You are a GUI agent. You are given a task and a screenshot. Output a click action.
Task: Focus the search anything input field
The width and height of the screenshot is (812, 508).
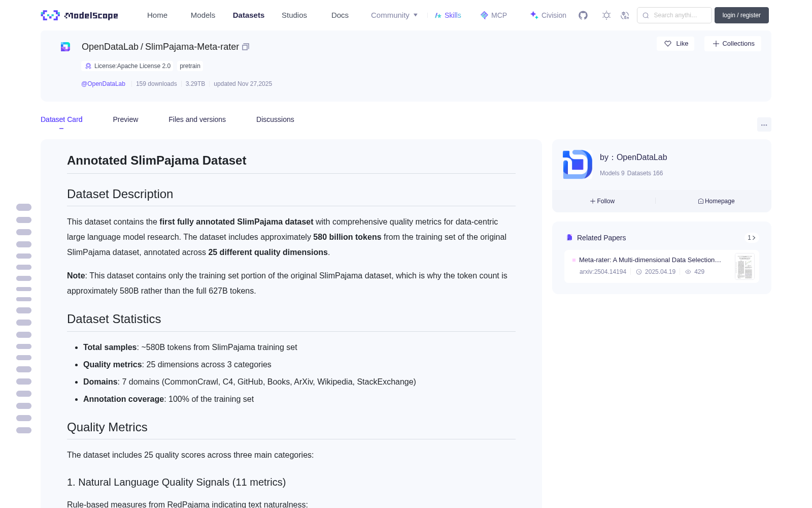pyautogui.click(x=674, y=15)
